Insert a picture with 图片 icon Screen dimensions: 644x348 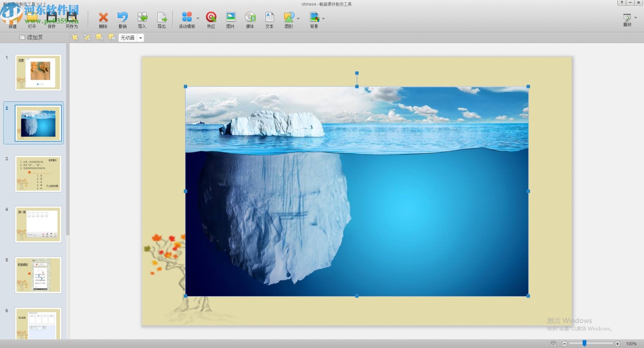(230, 19)
